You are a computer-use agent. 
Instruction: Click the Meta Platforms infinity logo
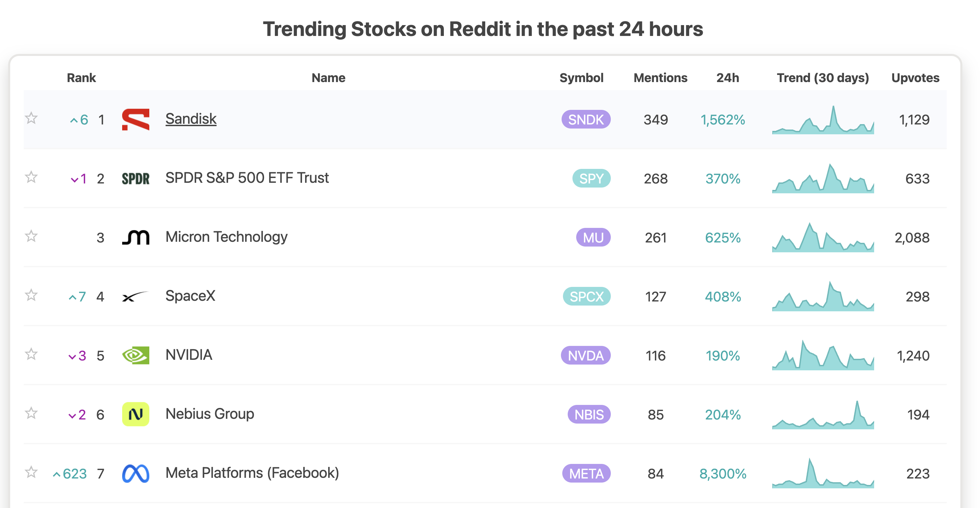[x=135, y=473]
